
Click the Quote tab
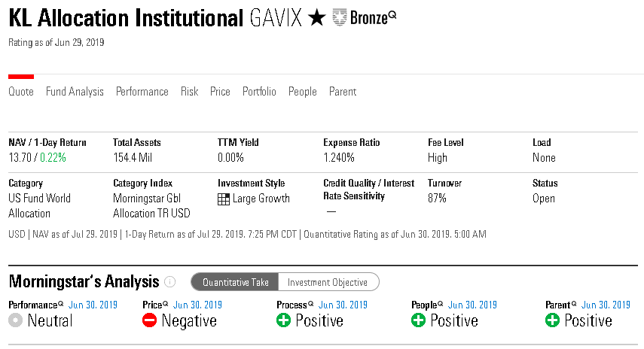(x=21, y=92)
